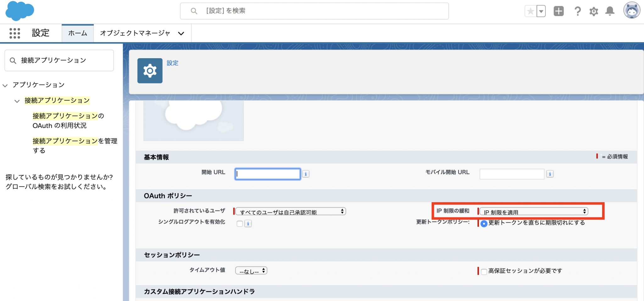Click the 設定 breadcrumb link
Viewport: 644px width, 301px height.
pyautogui.click(x=172, y=63)
